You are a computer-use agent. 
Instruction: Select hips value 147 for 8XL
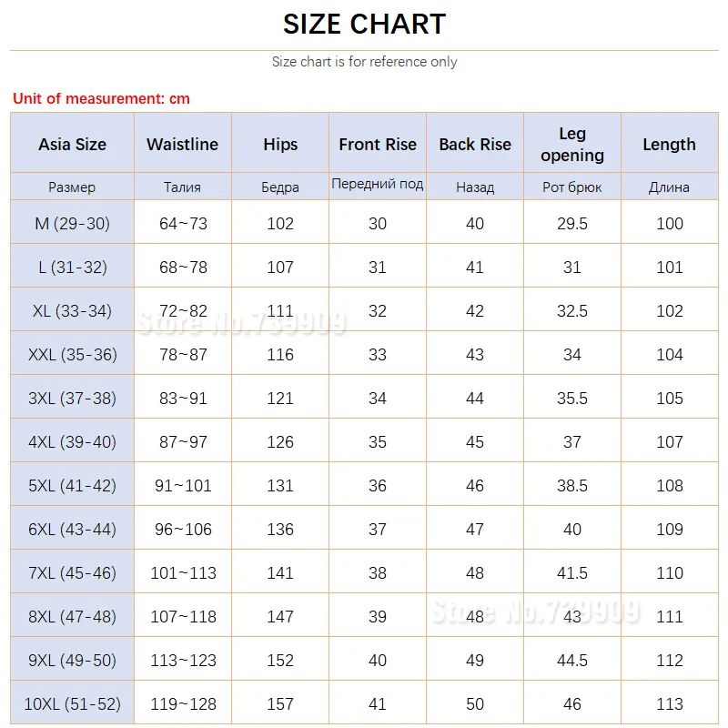pyautogui.click(x=280, y=616)
